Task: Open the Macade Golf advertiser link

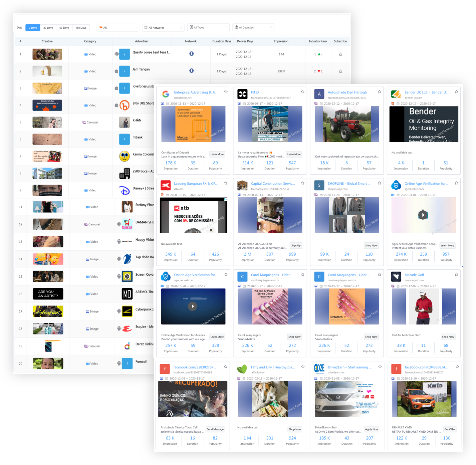Action: tap(414, 275)
